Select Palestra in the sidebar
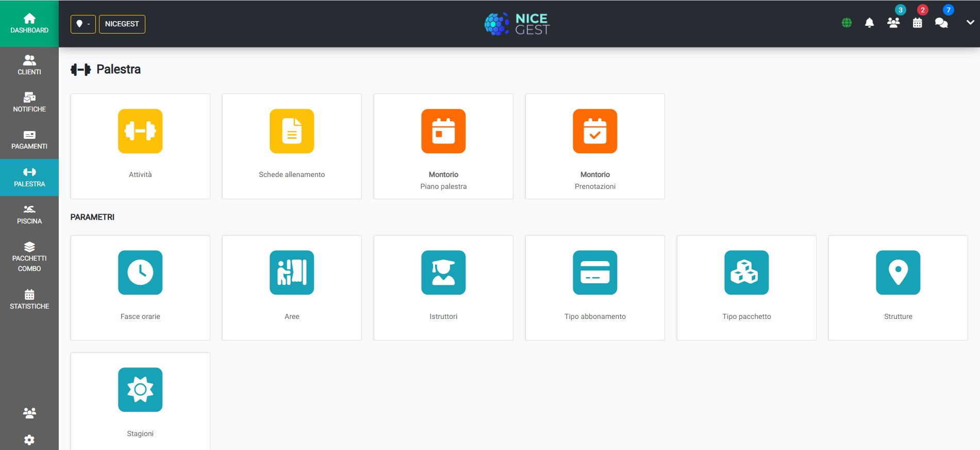This screenshot has width=980, height=450. click(29, 178)
